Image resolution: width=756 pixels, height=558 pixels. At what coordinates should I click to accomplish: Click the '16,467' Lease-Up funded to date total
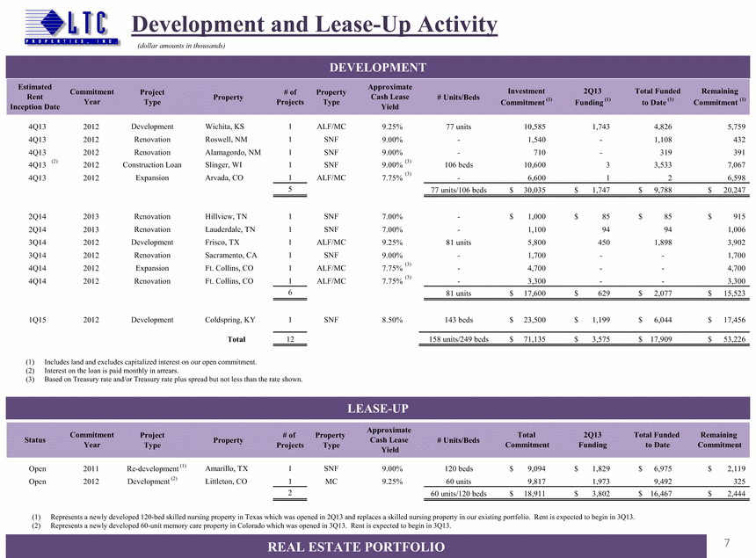(661, 494)
